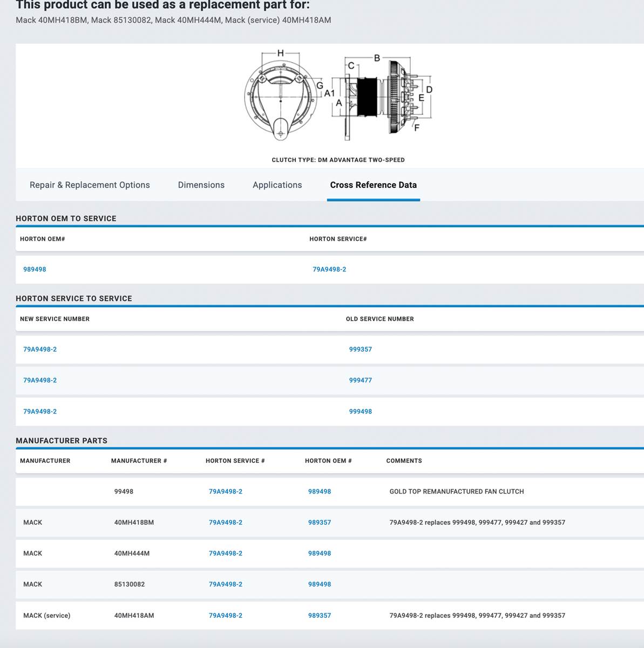644x648 pixels.
Task: Click old service number 999498
Action: 360,411
